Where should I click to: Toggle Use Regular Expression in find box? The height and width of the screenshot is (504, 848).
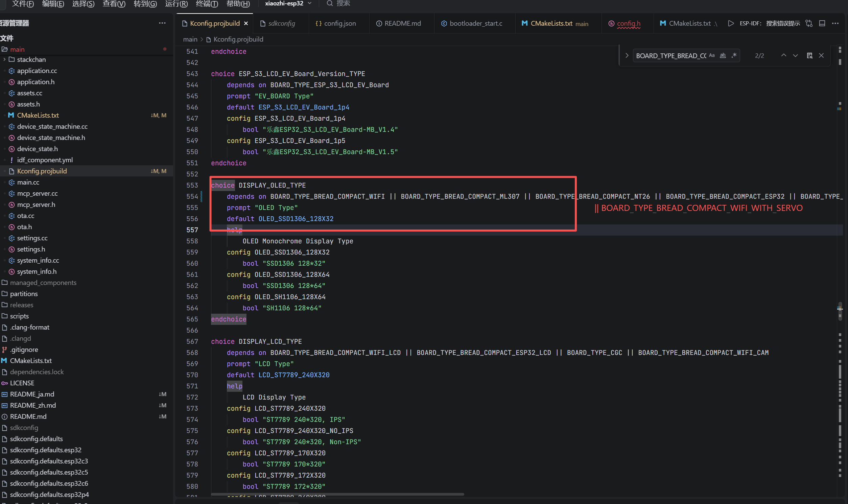point(734,55)
